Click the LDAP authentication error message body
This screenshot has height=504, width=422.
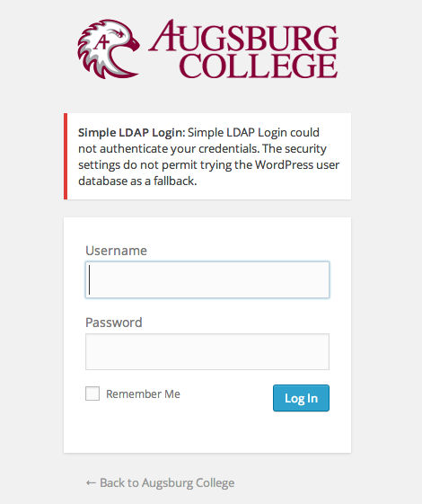point(208,156)
